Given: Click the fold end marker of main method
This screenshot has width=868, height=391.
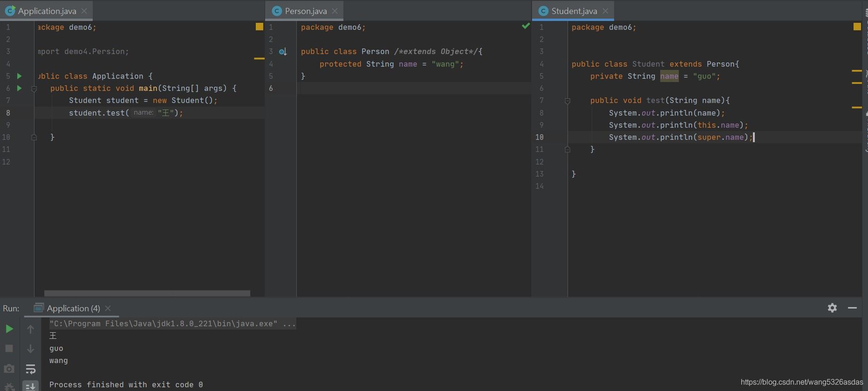Looking at the screenshot, I should click(x=34, y=137).
